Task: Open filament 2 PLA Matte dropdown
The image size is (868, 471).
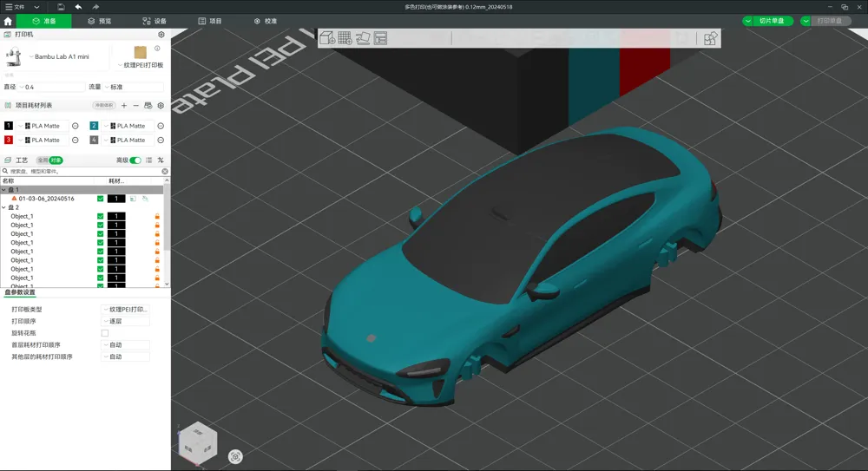Action: click(x=128, y=126)
